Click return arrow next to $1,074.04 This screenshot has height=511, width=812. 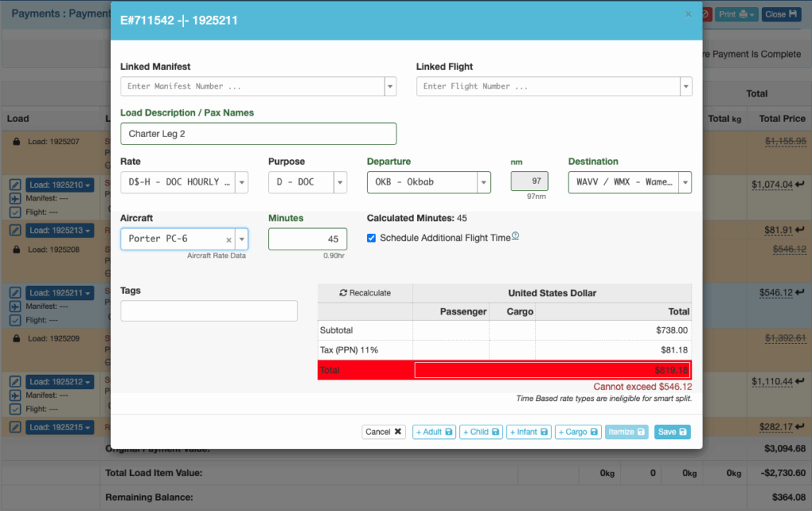(801, 185)
